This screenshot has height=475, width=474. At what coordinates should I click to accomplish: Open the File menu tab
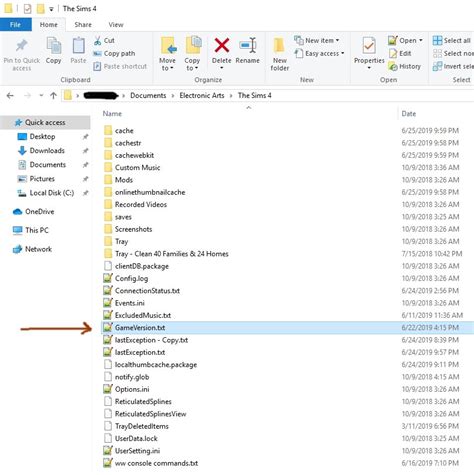pos(16,25)
